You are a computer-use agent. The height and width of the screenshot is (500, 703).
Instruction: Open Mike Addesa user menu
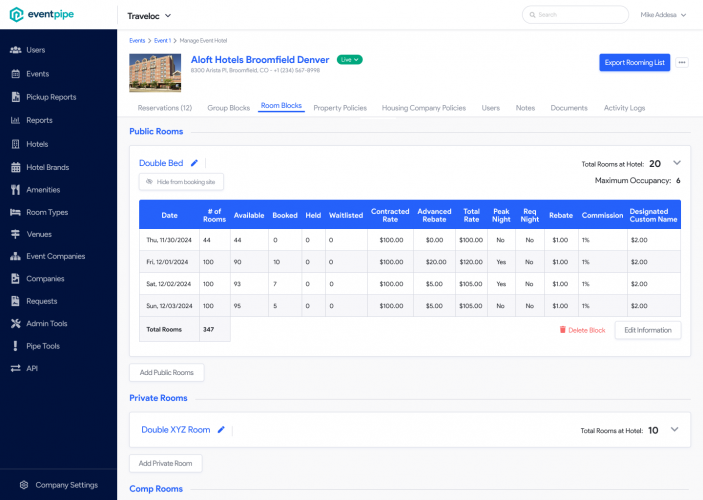point(663,15)
